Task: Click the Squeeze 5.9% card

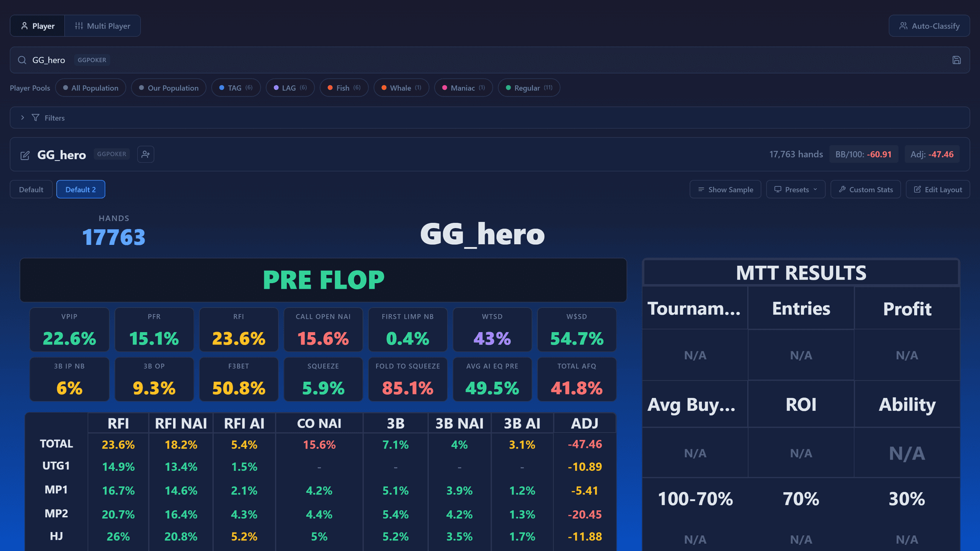Action: 323,379
